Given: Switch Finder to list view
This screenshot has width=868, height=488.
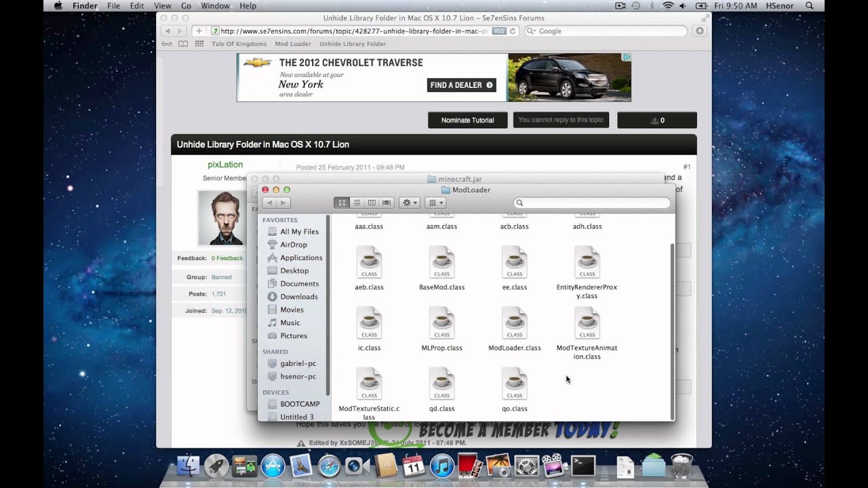Looking at the screenshot, I should click(x=357, y=203).
